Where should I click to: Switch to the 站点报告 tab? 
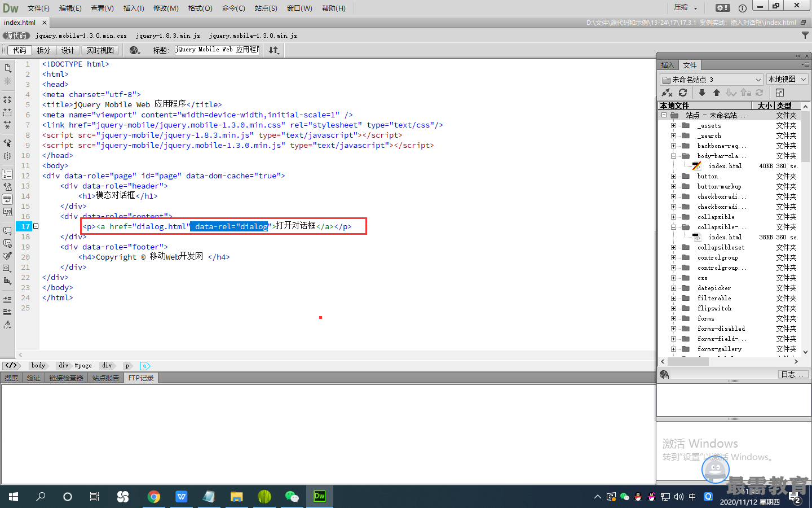[x=105, y=378]
